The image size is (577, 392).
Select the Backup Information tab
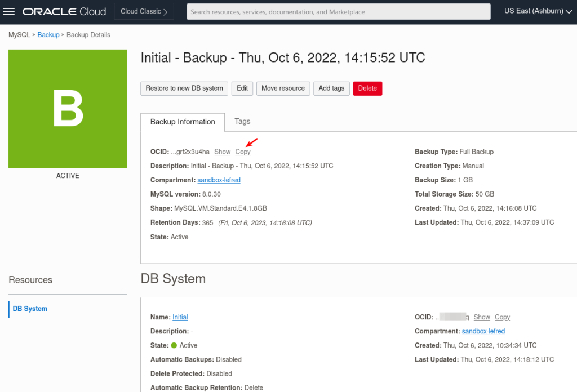[x=182, y=121]
